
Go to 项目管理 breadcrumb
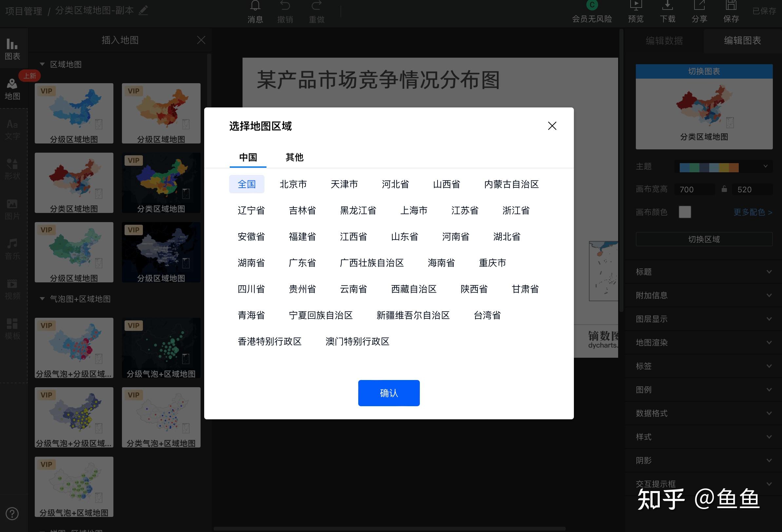coord(24,11)
